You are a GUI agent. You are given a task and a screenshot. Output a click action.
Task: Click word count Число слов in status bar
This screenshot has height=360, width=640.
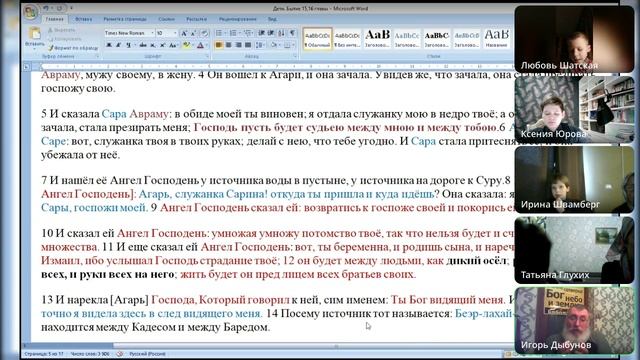pos(90,354)
